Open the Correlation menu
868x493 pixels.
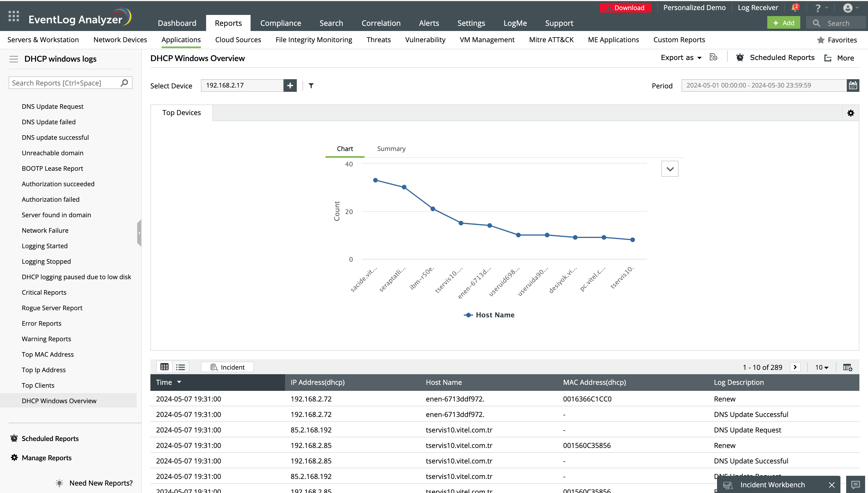tap(381, 23)
